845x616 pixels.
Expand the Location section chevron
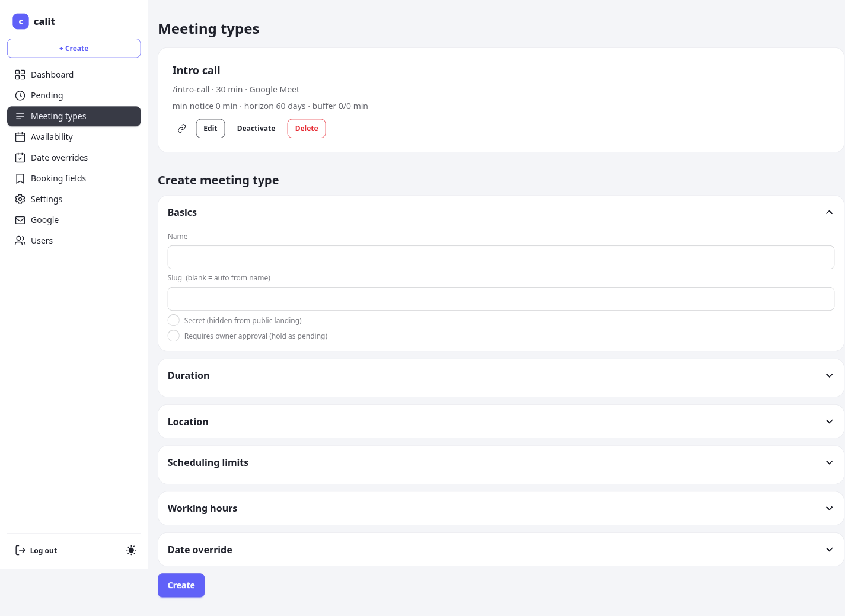click(830, 422)
